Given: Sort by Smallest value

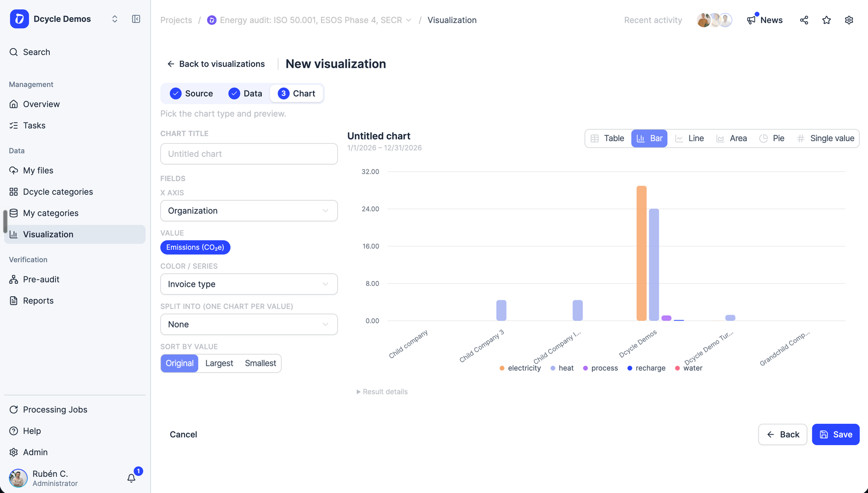Looking at the screenshot, I should (260, 363).
